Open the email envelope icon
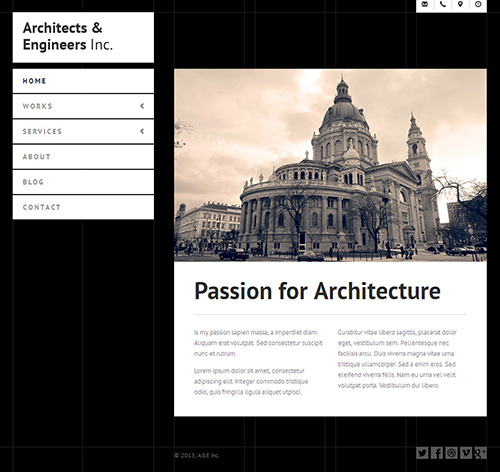 pyautogui.click(x=425, y=4)
